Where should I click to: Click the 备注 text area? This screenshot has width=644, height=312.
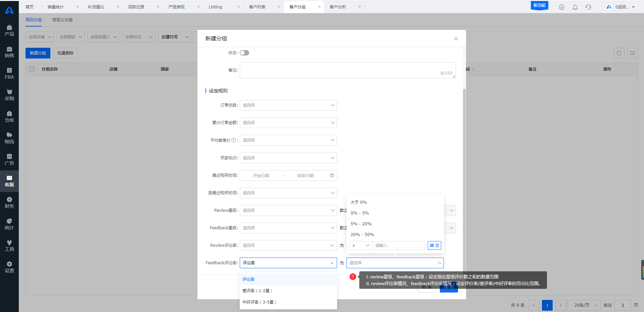(348, 70)
